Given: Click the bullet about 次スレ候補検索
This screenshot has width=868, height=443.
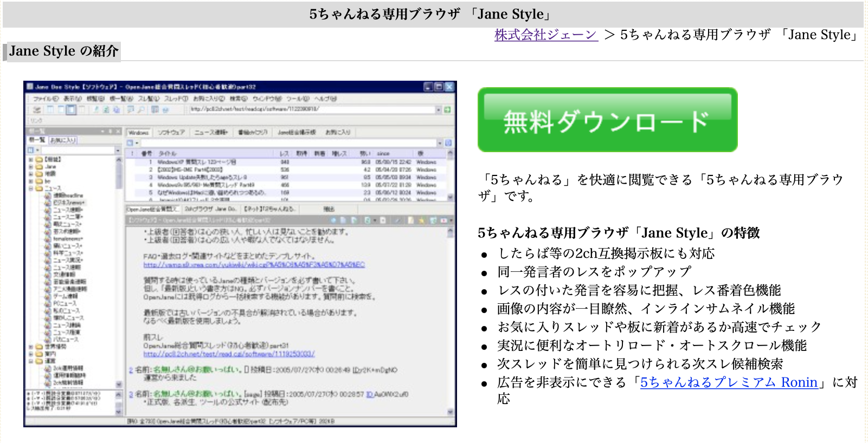Looking at the screenshot, I should click(x=640, y=364).
